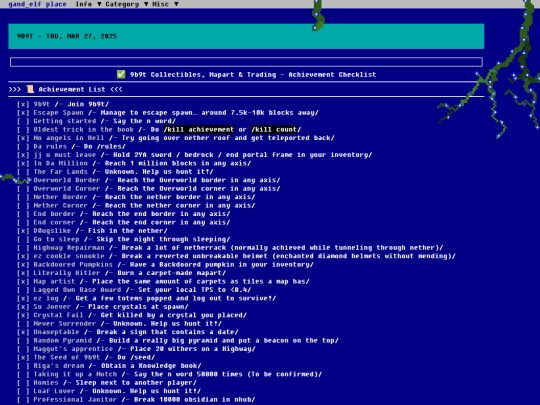Click the green checkmark emoji in title
540x405 pixels.
(121, 74)
